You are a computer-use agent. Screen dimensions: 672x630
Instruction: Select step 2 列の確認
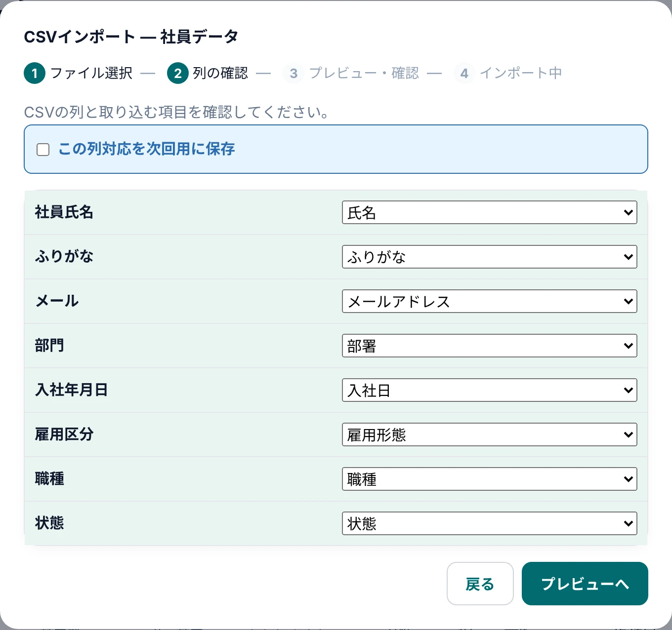(208, 73)
